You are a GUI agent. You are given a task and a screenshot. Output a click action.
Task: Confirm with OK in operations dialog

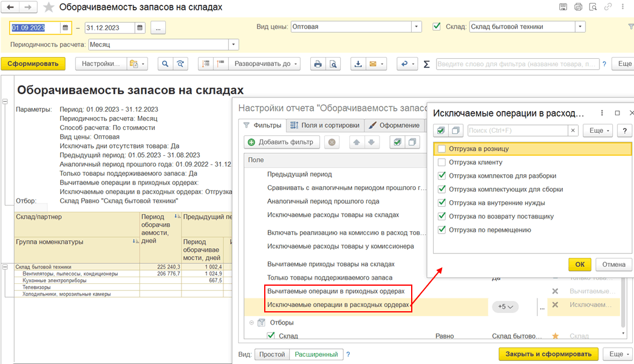[x=579, y=265]
